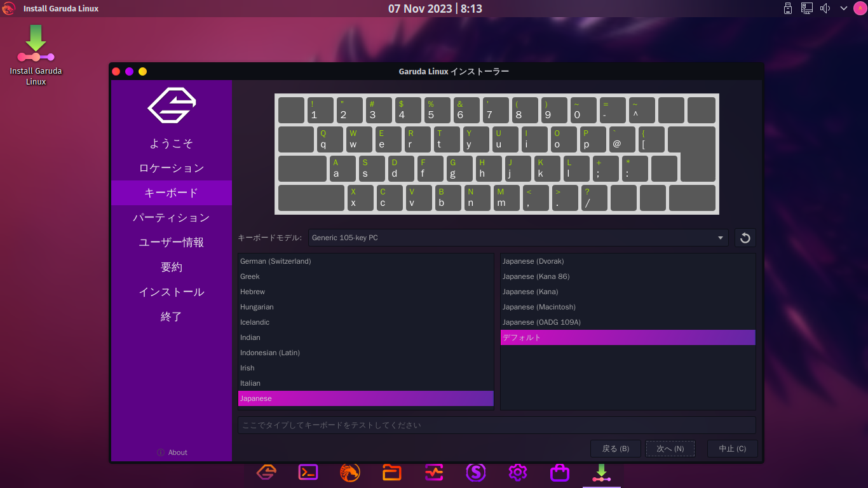
Task: Reset the keyboard model to its default
Action: (x=745, y=238)
